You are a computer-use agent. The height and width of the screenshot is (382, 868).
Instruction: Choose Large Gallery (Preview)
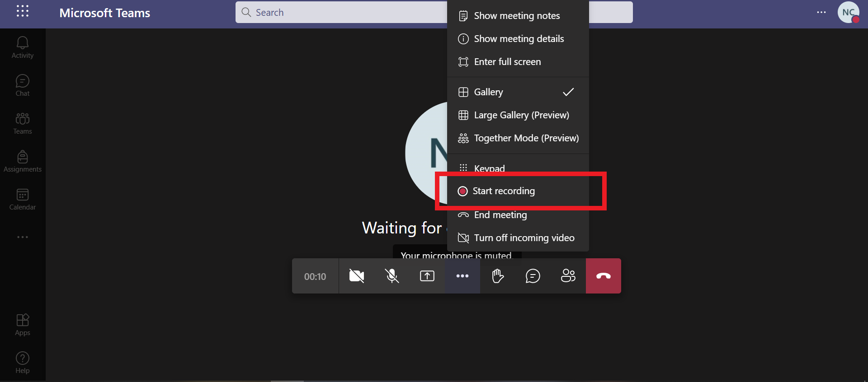(x=518, y=115)
